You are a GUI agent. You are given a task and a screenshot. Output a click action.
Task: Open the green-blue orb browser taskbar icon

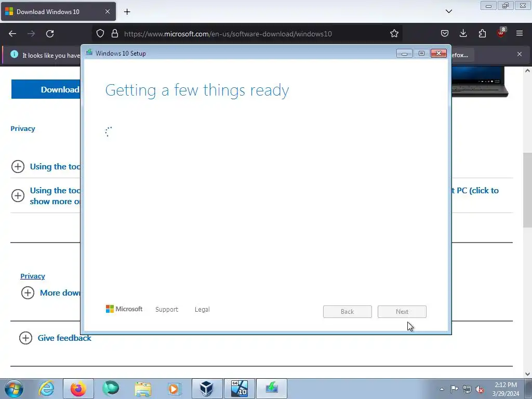[x=111, y=389]
